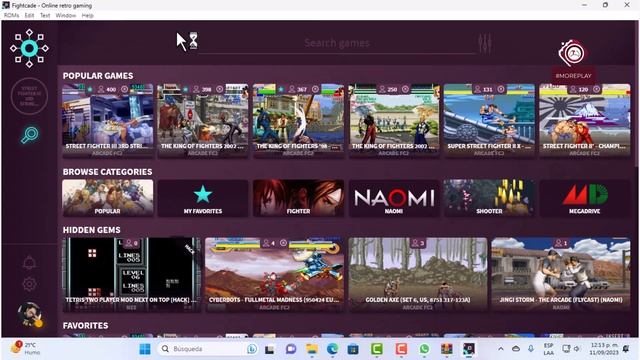Viewport: 640px width, 360px height.
Task: Open the user profile avatar
Action: [30, 315]
